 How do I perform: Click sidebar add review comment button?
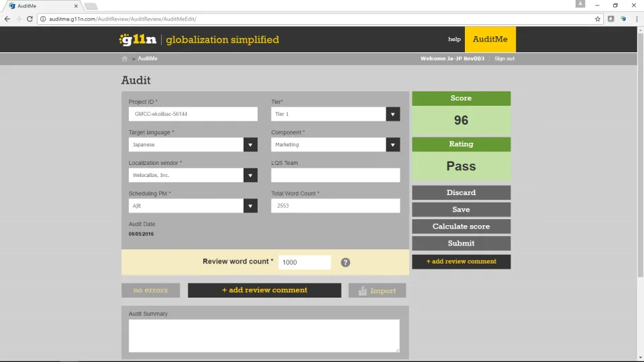click(462, 261)
